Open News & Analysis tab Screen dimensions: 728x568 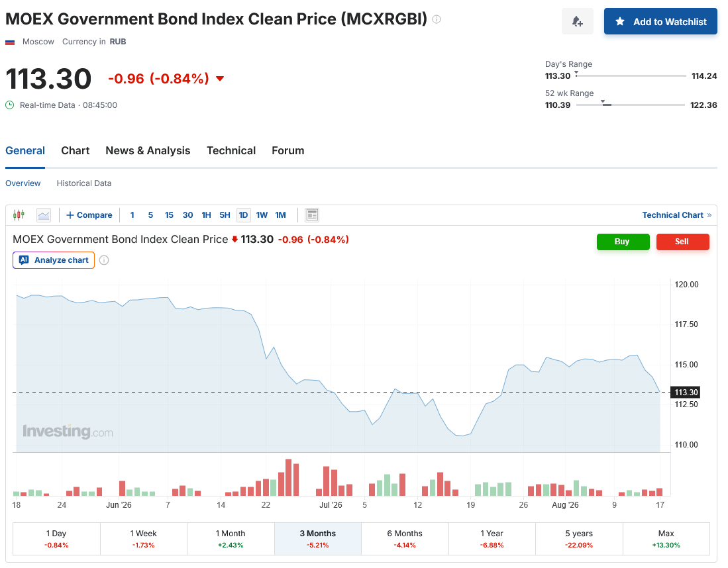click(148, 150)
